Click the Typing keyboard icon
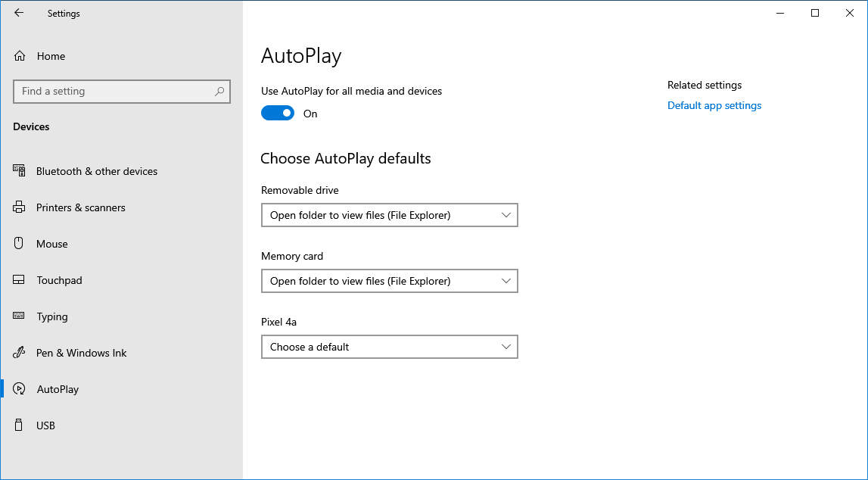 click(20, 316)
